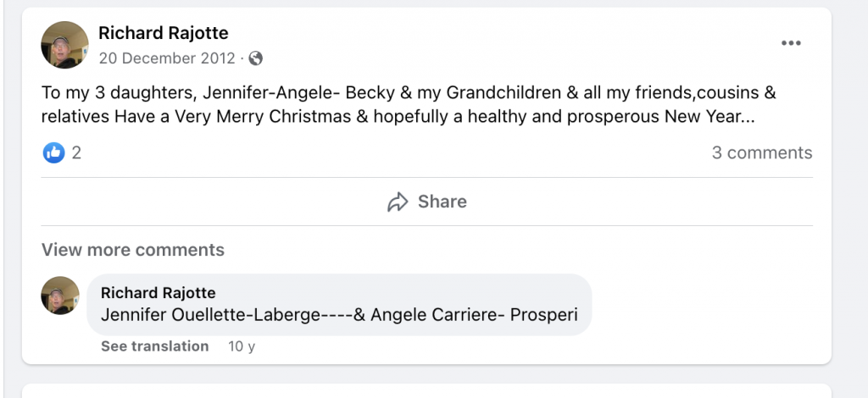Click the globe public audience icon
Viewport: 868px width, 398px height.
click(x=256, y=58)
